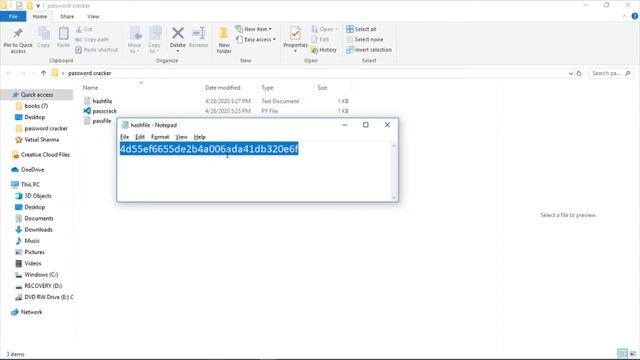Select the hashfile text document
Viewport: 640px width, 360px height.
click(102, 101)
